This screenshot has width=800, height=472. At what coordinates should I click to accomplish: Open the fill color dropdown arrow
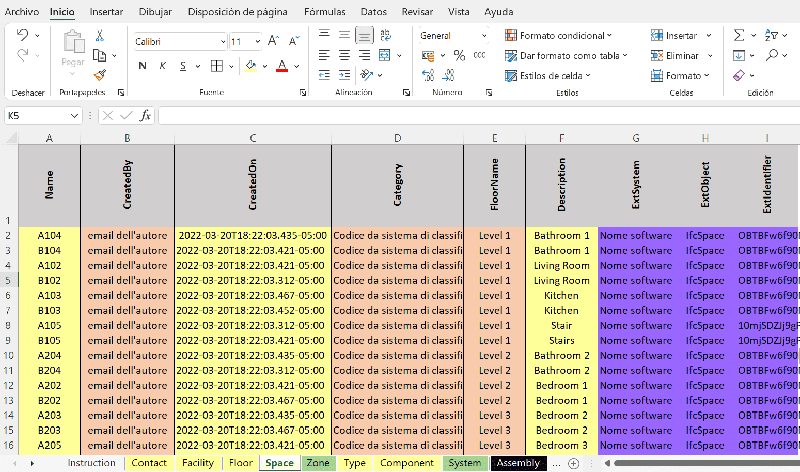pos(265,66)
